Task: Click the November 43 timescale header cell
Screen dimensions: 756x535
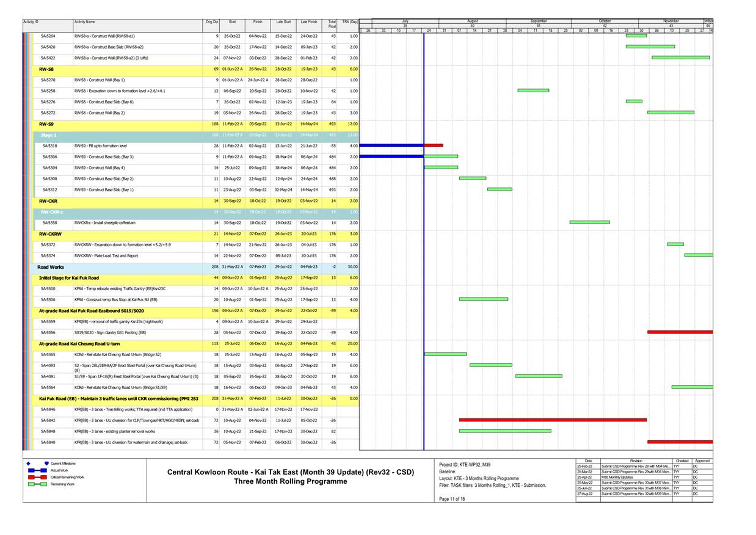Action: [x=671, y=23]
